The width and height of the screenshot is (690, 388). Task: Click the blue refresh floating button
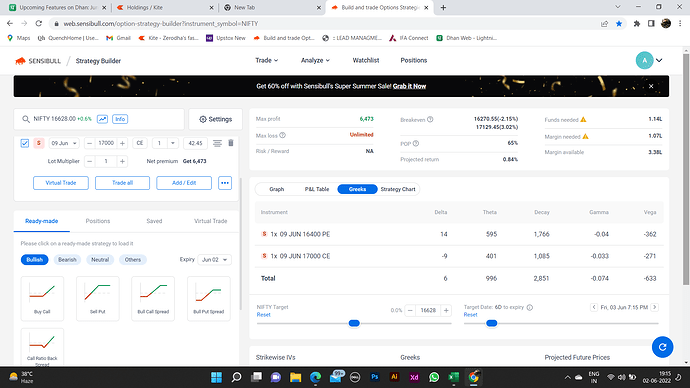[662, 347]
